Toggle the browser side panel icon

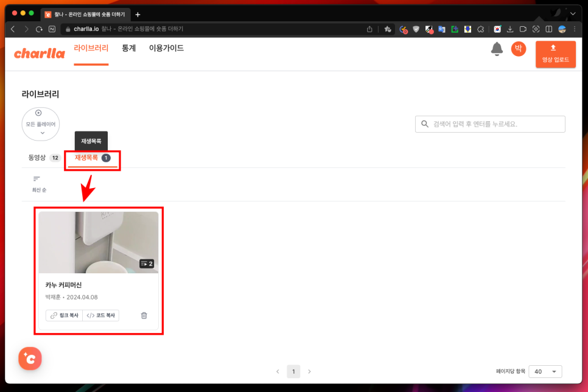click(548, 29)
